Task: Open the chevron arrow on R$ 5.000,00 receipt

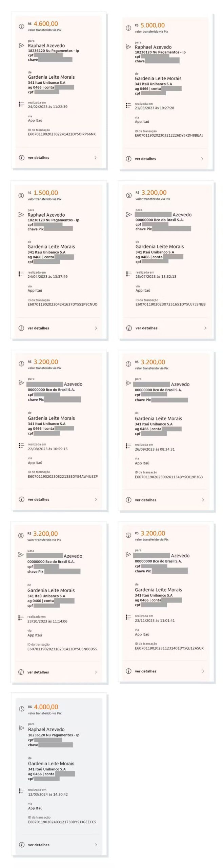Action: click(202, 159)
